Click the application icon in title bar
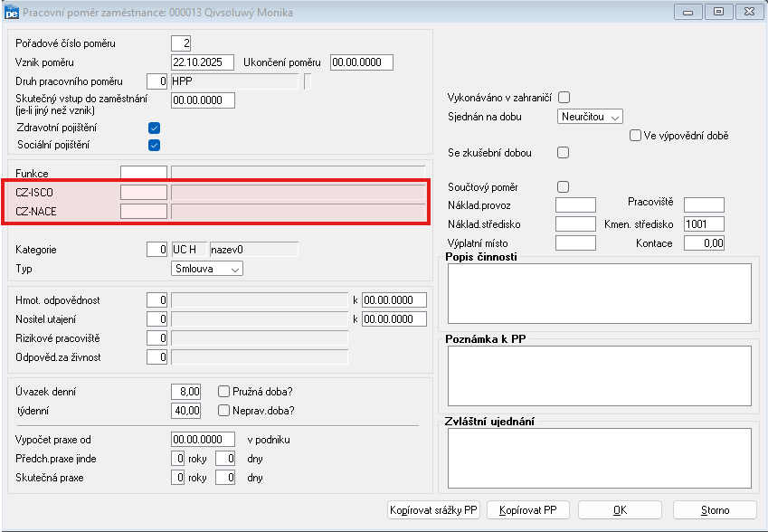Viewport: 768px width, 532px height. pyautogui.click(x=13, y=12)
